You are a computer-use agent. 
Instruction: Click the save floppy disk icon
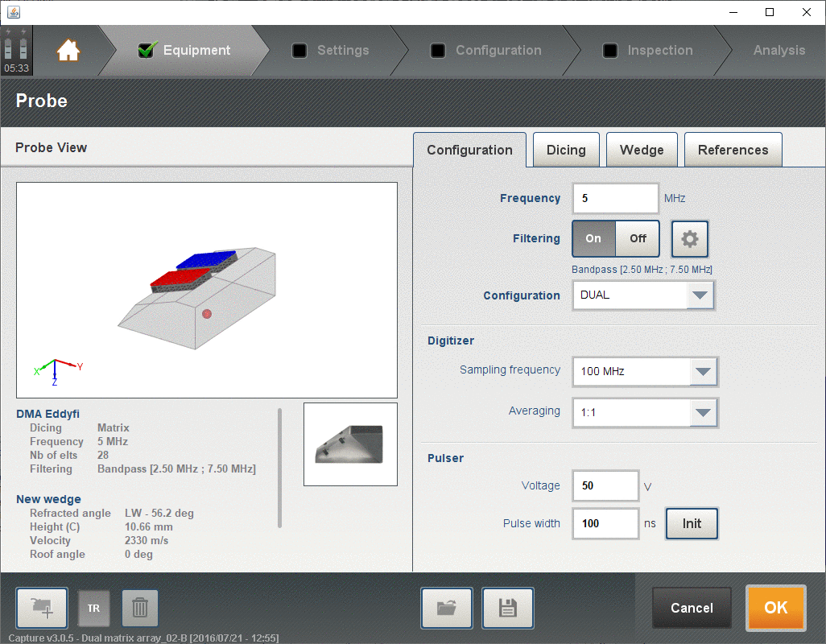point(508,608)
